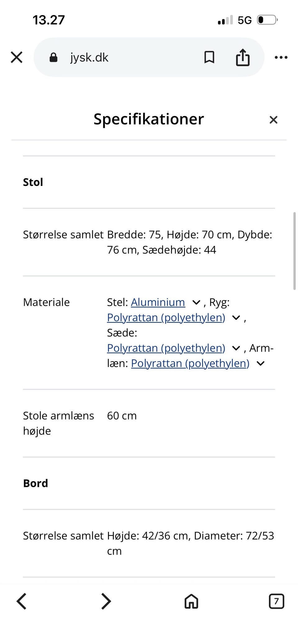Expand the Armlæn Polyrattan chevron
The width and height of the screenshot is (298, 644).
260,363
